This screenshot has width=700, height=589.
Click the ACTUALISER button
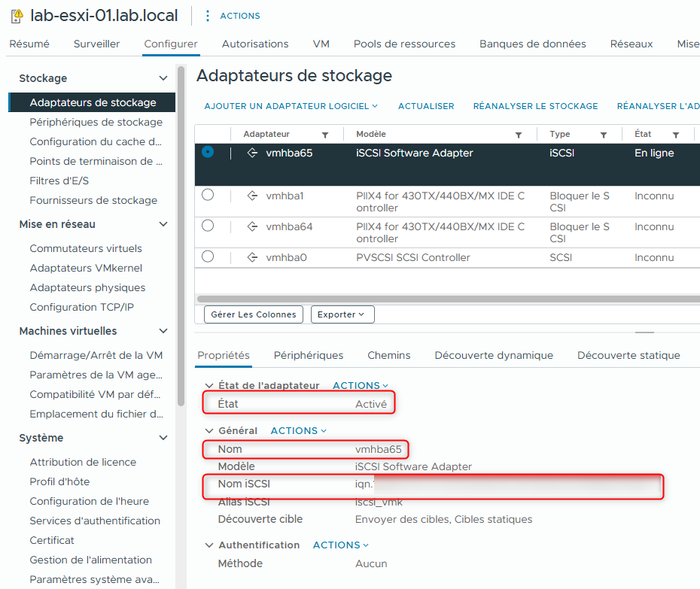(426, 106)
